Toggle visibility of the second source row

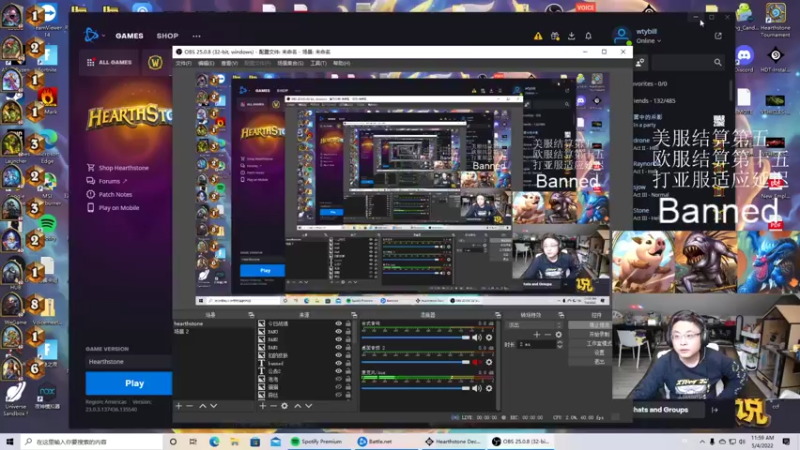tap(338, 332)
